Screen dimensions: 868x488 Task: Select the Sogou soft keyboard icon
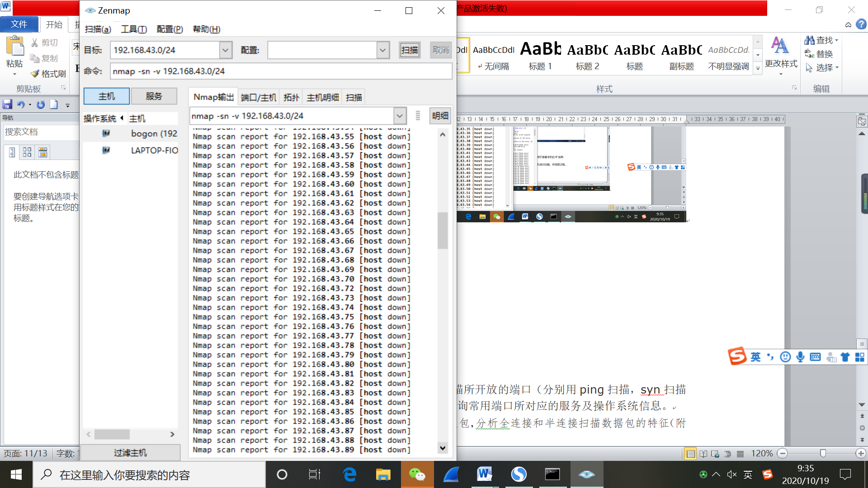point(815,357)
